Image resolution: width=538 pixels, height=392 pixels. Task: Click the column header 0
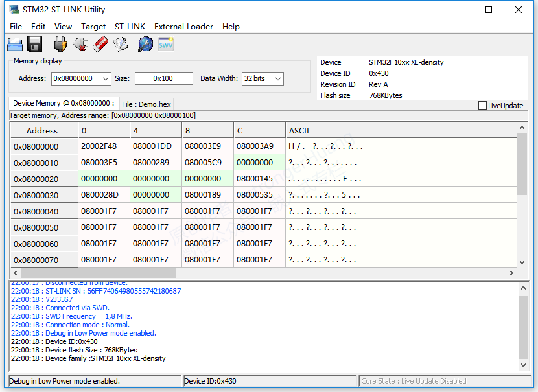(104, 130)
